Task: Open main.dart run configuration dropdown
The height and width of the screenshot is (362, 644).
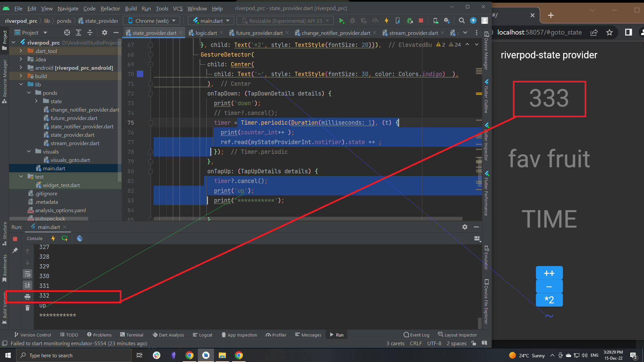Action: tap(211, 21)
